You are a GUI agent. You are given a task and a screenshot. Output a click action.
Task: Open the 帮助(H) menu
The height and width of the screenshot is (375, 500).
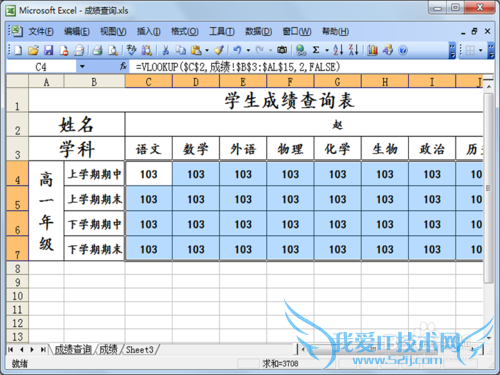(x=335, y=31)
